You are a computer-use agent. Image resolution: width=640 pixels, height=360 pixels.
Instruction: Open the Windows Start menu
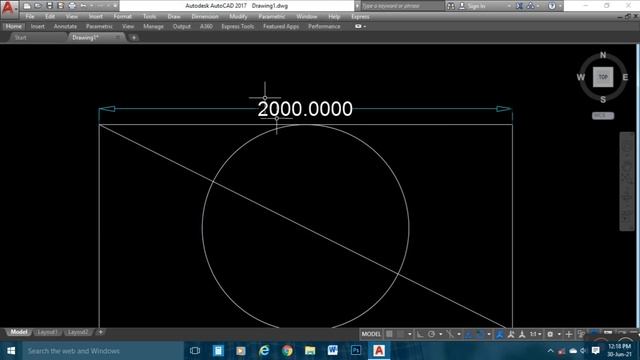point(11,351)
